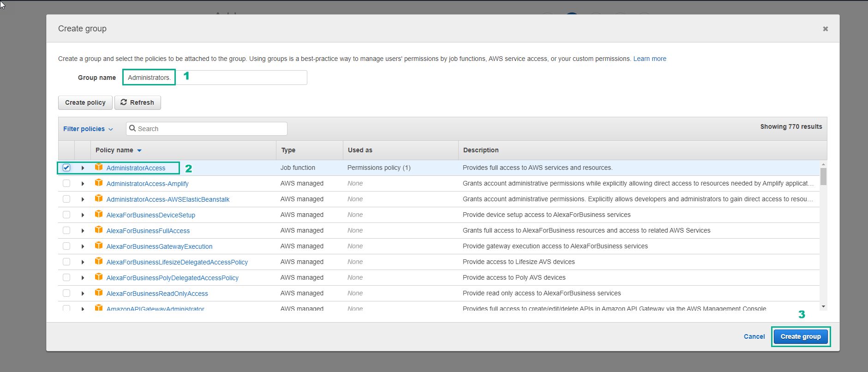Open the Learn more link
This screenshot has width=868, height=372.
[x=650, y=59]
